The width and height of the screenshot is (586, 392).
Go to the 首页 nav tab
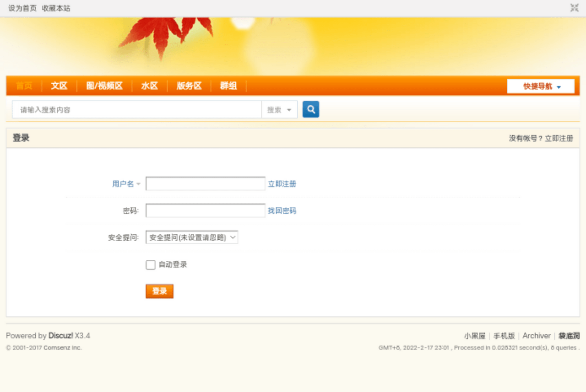coord(24,86)
